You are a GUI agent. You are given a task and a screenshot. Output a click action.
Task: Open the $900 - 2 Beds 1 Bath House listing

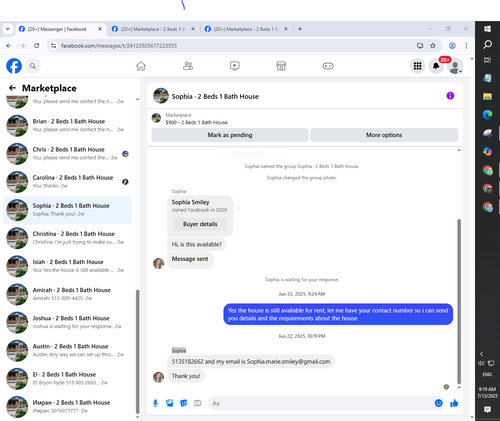click(x=196, y=122)
